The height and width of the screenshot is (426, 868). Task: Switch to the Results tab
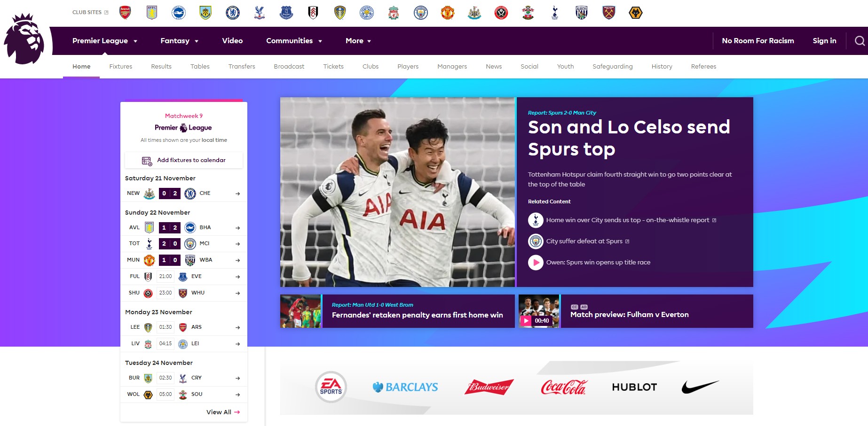tap(161, 67)
